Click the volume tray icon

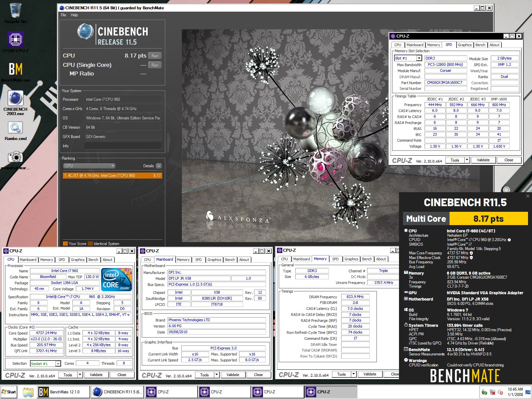pos(500,392)
